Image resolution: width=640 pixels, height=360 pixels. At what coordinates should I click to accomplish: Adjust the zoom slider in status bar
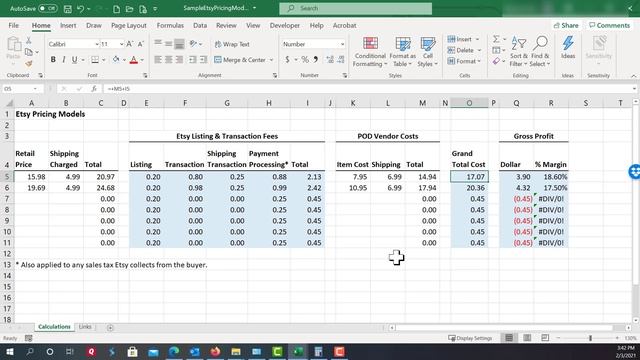click(x=590, y=338)
